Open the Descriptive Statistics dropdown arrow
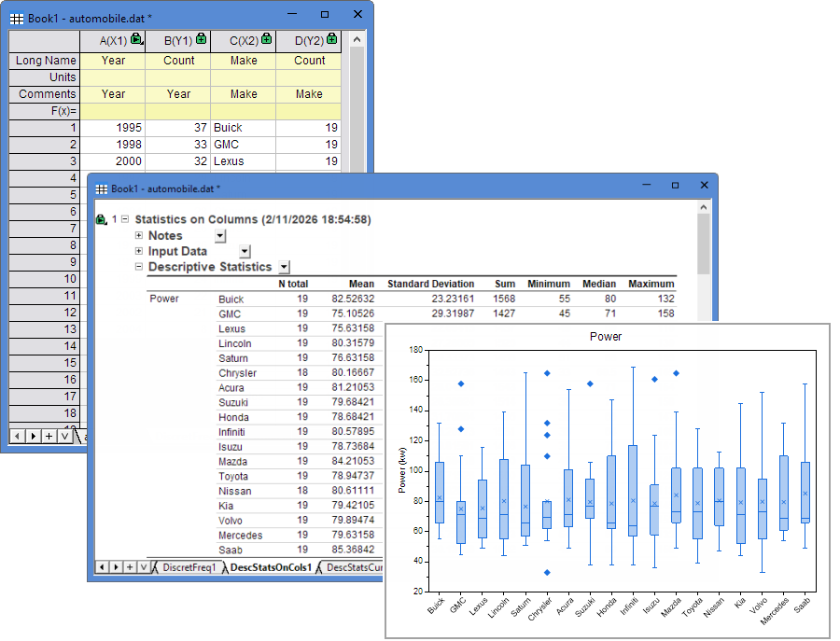Image resolution: width=840 pixels, height=641 pixels. 285,267
